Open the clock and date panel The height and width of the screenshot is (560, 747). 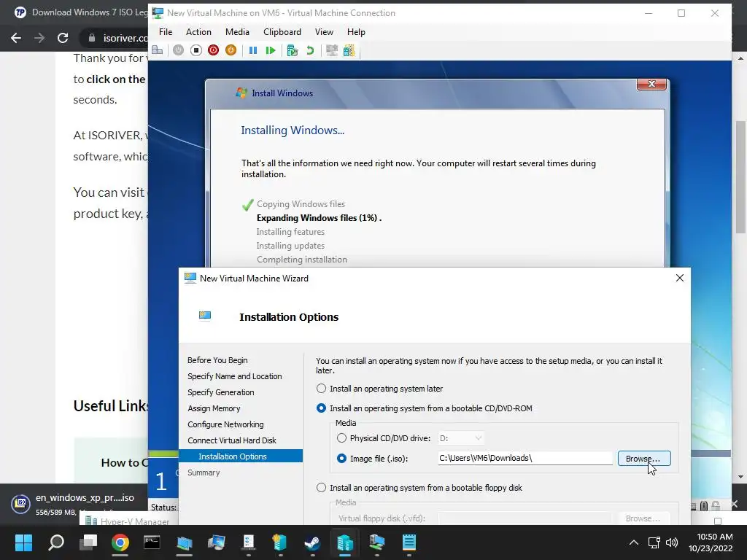[711, 542]
